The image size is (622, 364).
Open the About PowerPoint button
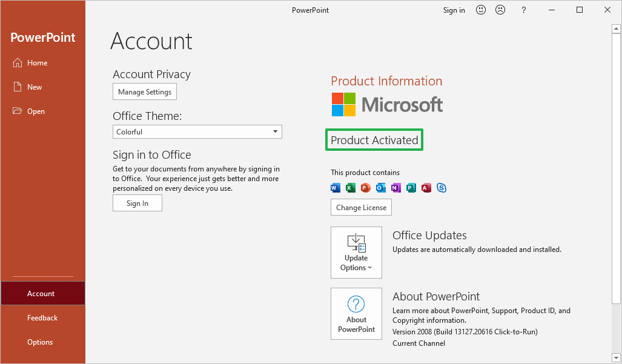(356, 314)
